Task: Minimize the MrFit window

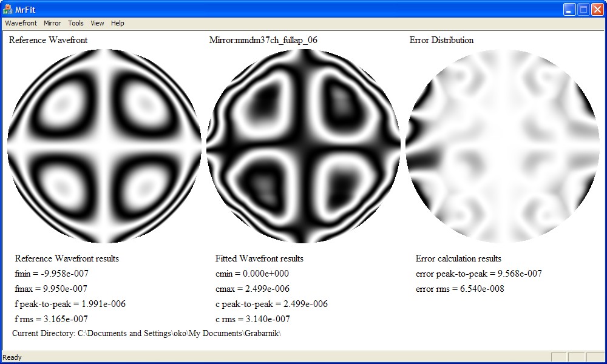Action: click(x=569, y=9)
